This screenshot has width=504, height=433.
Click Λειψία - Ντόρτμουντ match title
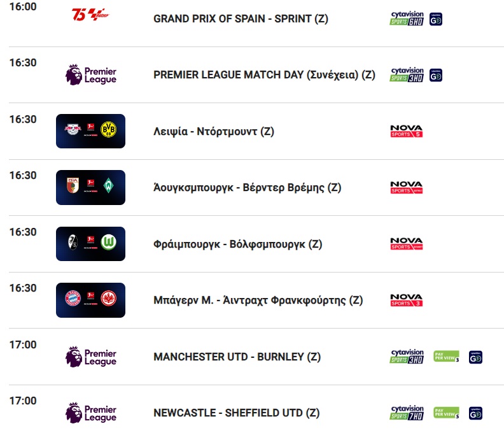click(x=214, y=132)
